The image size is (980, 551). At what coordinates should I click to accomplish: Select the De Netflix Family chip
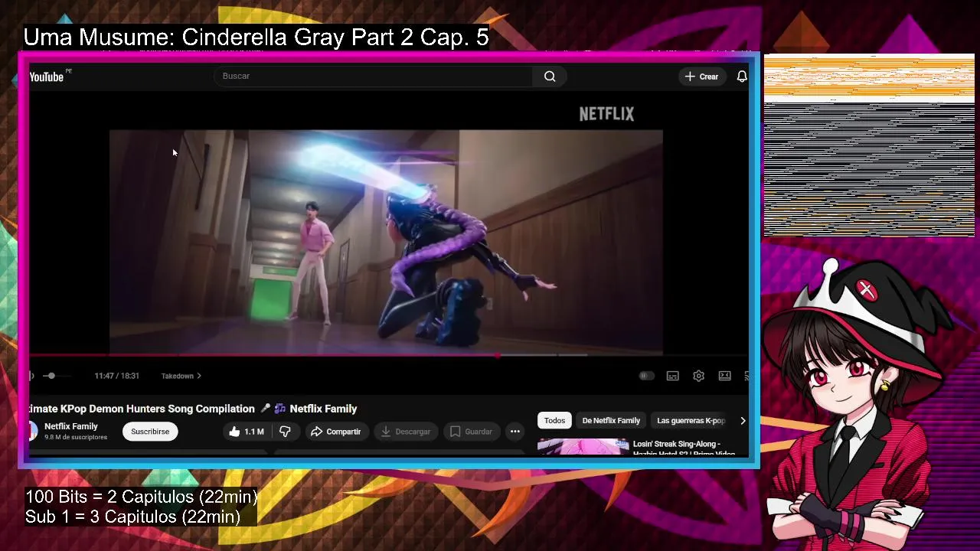pyautogui.click(x=611, y=420)
